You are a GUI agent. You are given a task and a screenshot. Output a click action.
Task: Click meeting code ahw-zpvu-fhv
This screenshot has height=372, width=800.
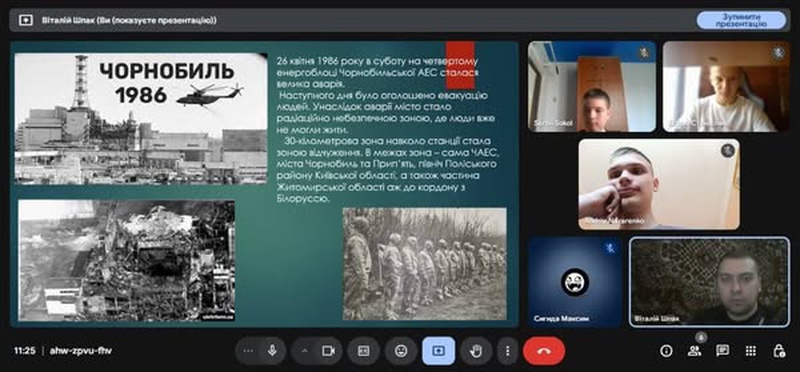coord(81,351)
